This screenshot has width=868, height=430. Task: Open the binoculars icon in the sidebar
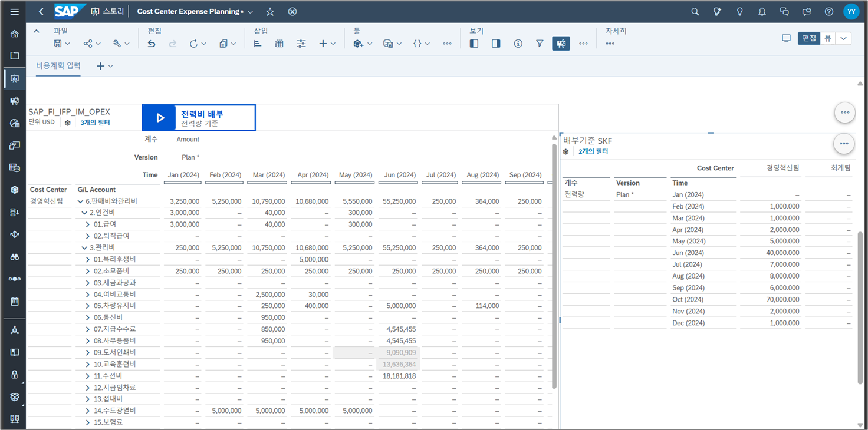coord(15,257)
